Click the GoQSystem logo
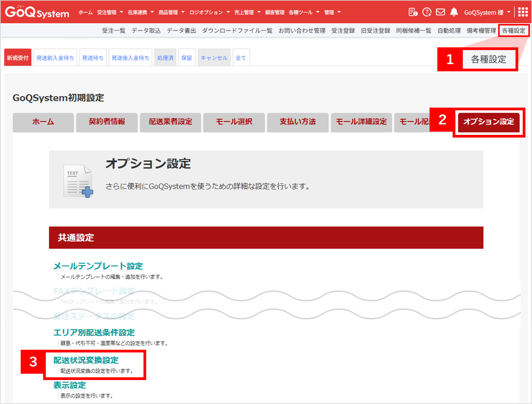The image size is (532, 404). point(37,12)
